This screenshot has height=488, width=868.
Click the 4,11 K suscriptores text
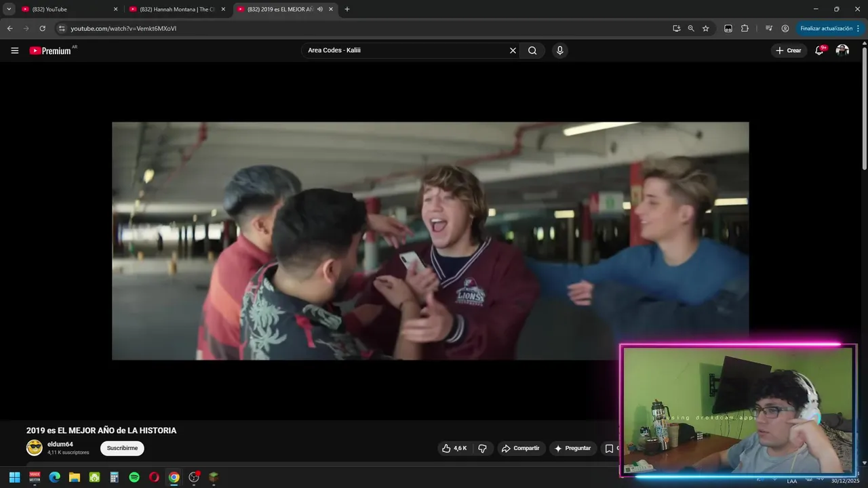tap(68, 452)
